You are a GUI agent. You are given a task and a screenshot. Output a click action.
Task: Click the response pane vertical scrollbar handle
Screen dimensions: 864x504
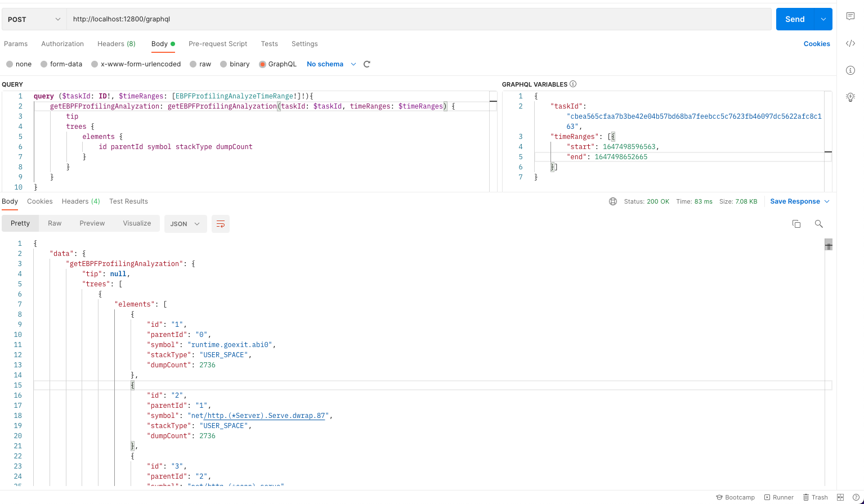pyautogui.click(x=829, y=245)
